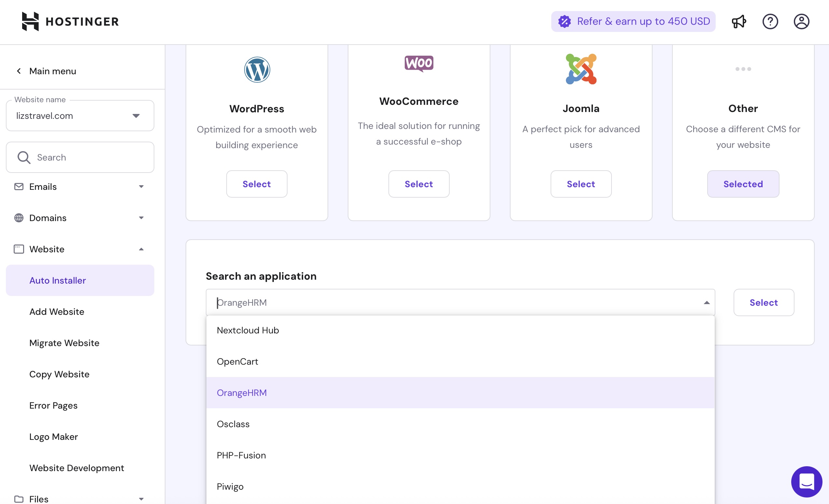The image size is (829, 504).
Task: Expand the Domains section arrow
Action: [x=141, y=218]
